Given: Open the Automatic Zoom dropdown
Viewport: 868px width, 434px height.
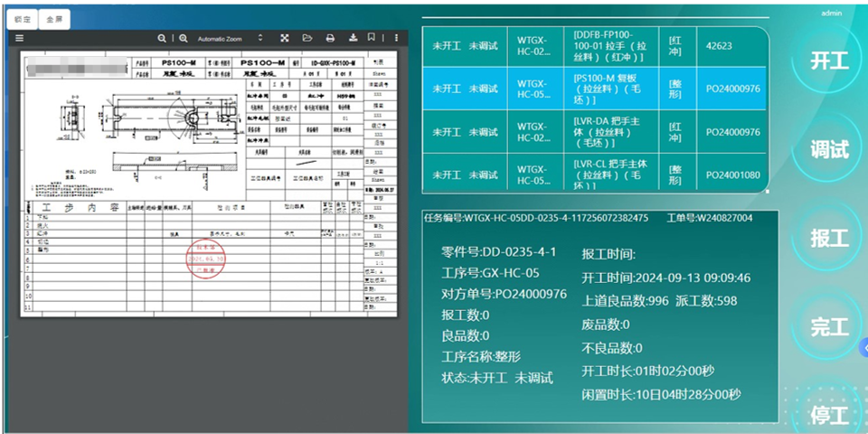Looking at the screenshot, I should [x=231, y=39].
